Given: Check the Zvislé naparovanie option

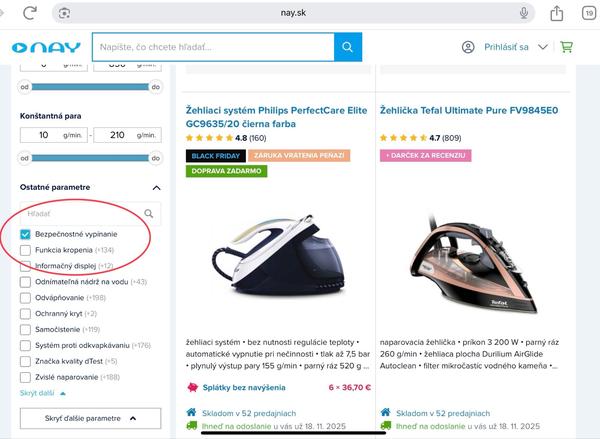Looking at the screenshot, I should pos(25,377).
